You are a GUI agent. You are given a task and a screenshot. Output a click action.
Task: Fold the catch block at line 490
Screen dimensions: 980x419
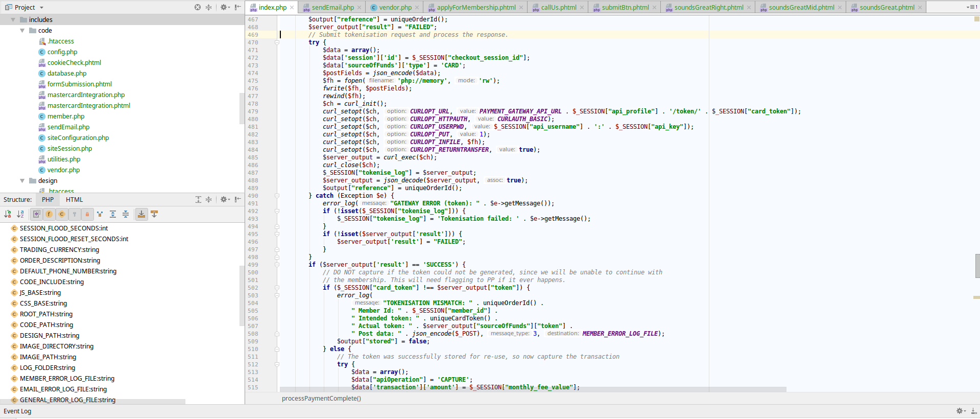277,196
